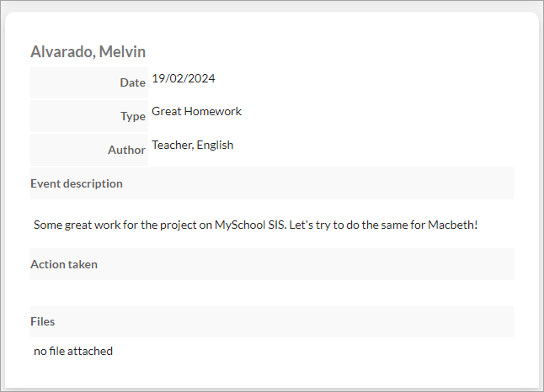Click the event description text about Macbeth
This screenshot has height=392, width=544.
(256, 225)
